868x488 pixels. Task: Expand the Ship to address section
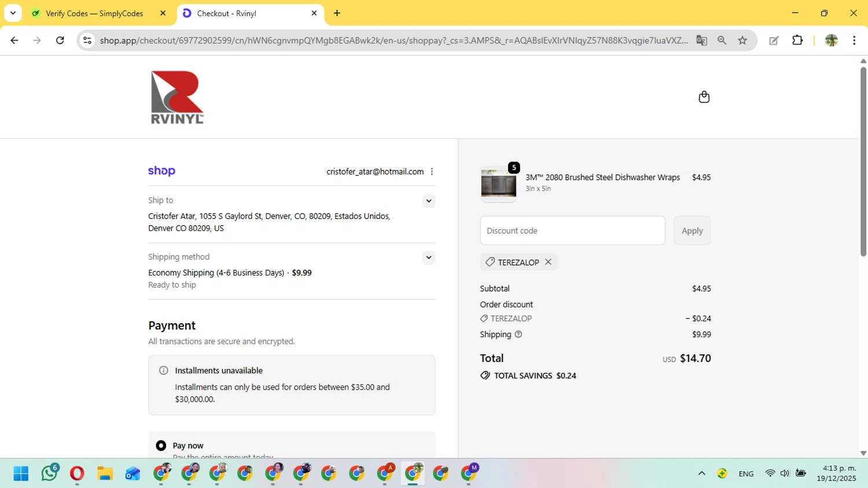(428, 201)
